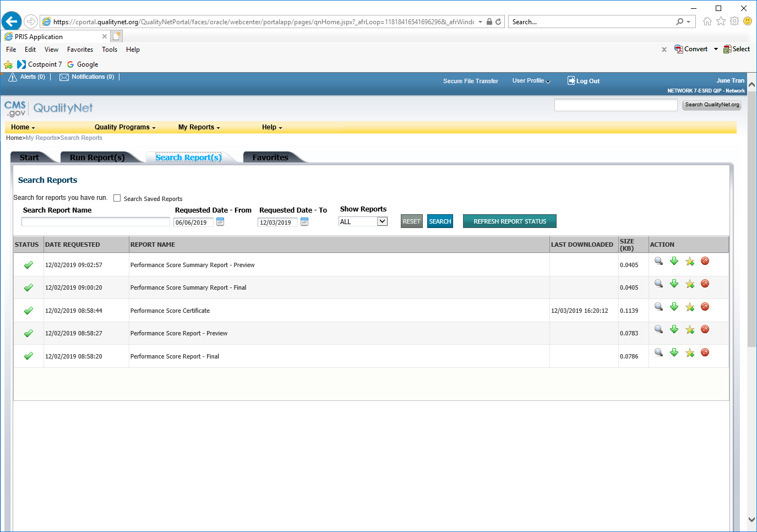Delete Performance Score Summary Report - Final

pos(705,284)
